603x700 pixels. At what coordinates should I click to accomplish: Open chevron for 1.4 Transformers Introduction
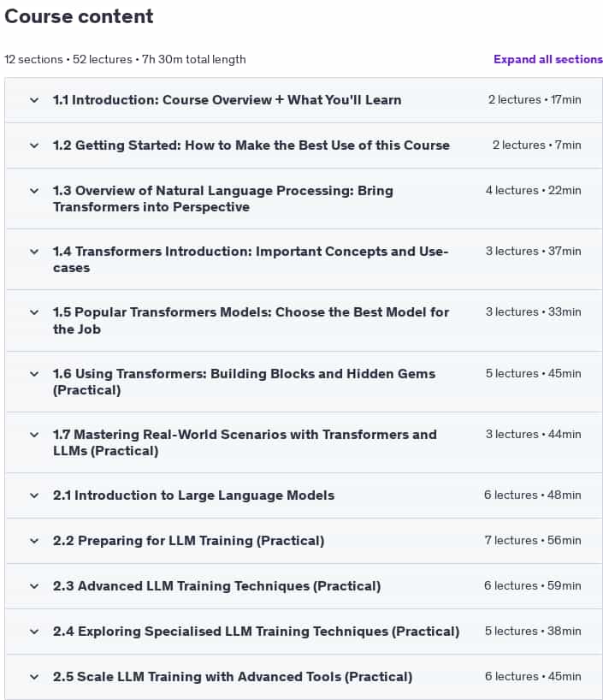tap(34, 252)
